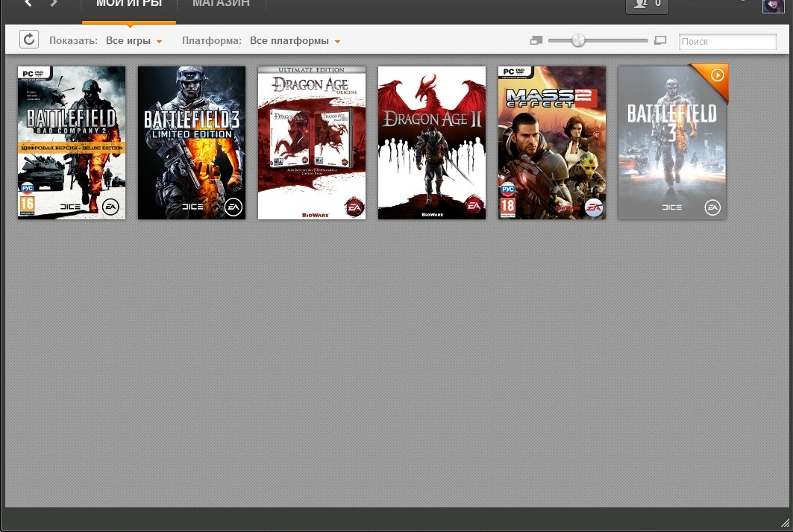Image resolution: width=793 pixels, height=532 pixels.
Task: Click the tile size slider handle
Action: click(578, 40)
